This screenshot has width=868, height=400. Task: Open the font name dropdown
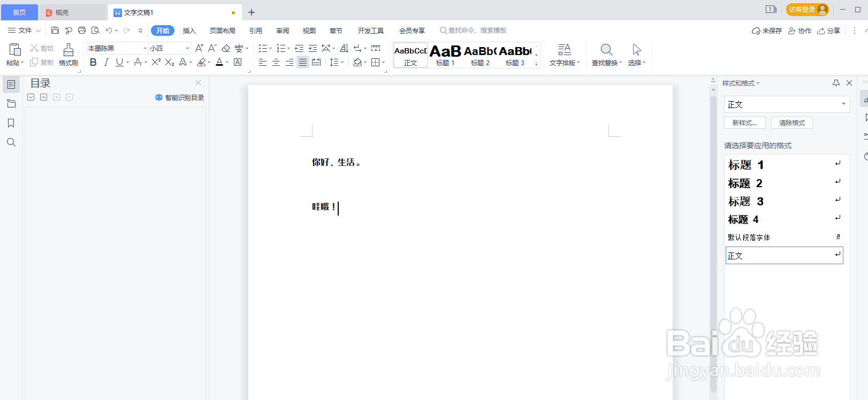click(x=144, y=48)
